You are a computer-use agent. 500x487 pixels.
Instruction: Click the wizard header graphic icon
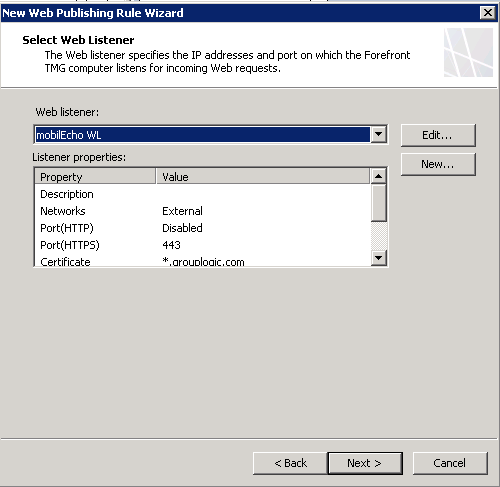[x=468, y=52]
